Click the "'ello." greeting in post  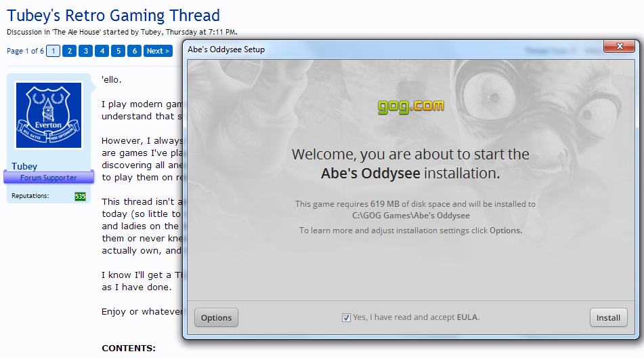(x=111, y=80)
